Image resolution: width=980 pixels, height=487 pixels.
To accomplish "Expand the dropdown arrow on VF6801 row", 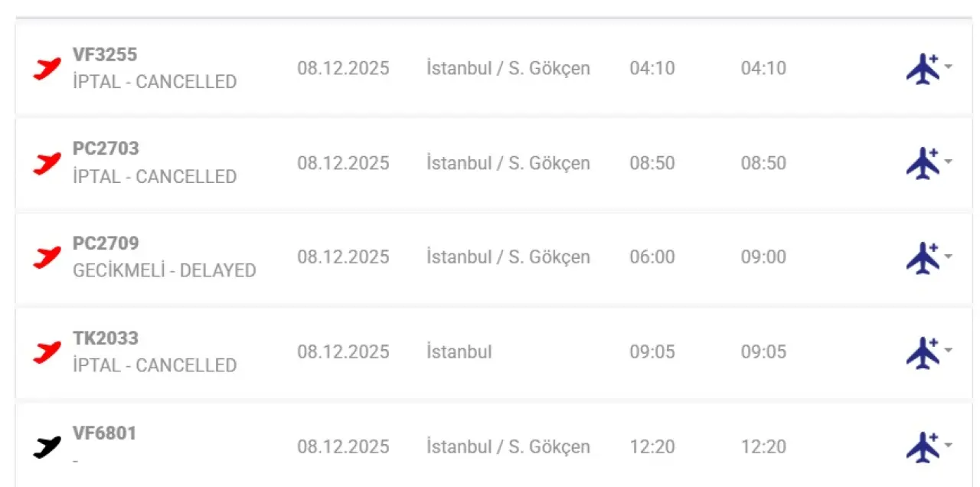I will [949, 446].
